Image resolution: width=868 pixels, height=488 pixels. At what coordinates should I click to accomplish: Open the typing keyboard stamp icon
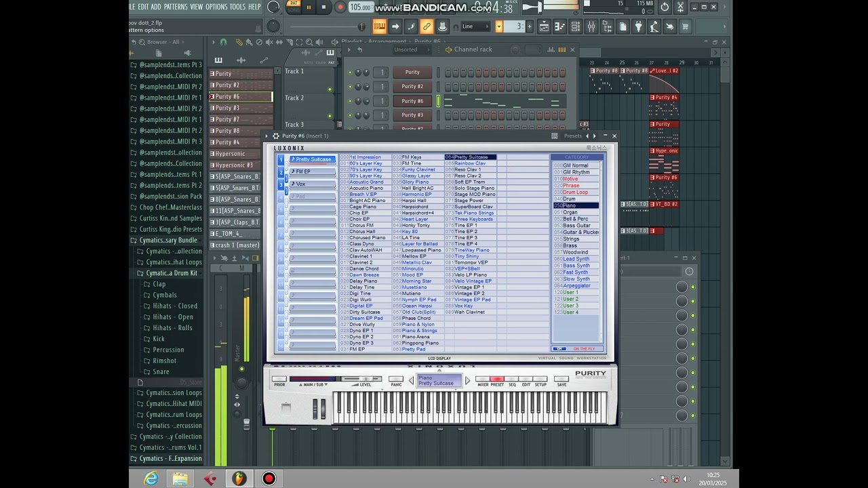pyautogui.click(x=442, y=26)
